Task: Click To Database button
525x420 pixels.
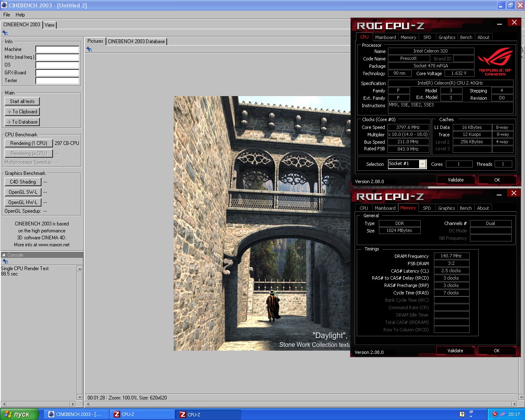Action: [x=22, y=122]
